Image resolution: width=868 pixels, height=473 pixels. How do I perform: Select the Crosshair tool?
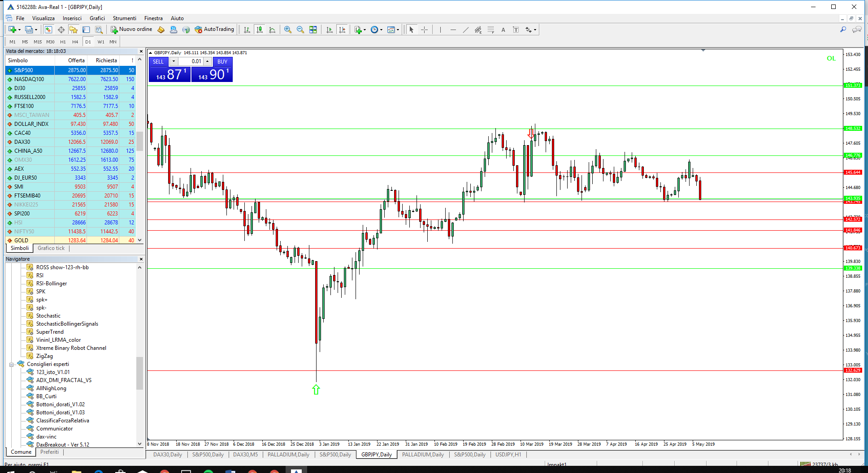coord(424,30)
